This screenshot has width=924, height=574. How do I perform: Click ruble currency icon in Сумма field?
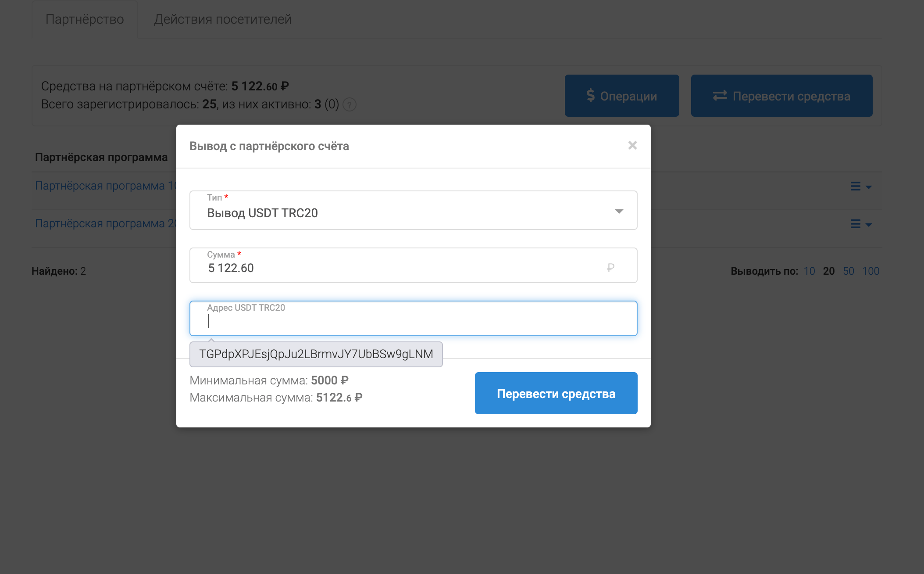coord(610,268)
